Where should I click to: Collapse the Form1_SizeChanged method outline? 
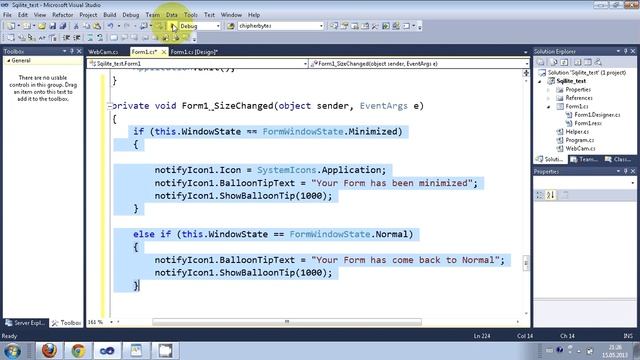[109, 106]
